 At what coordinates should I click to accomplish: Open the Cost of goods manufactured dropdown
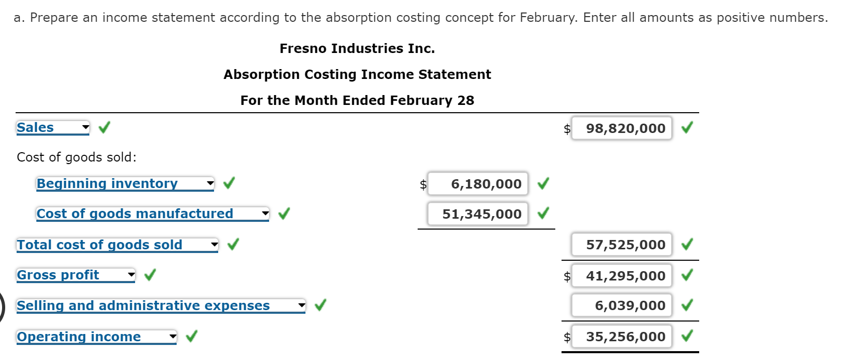[264, 213]
